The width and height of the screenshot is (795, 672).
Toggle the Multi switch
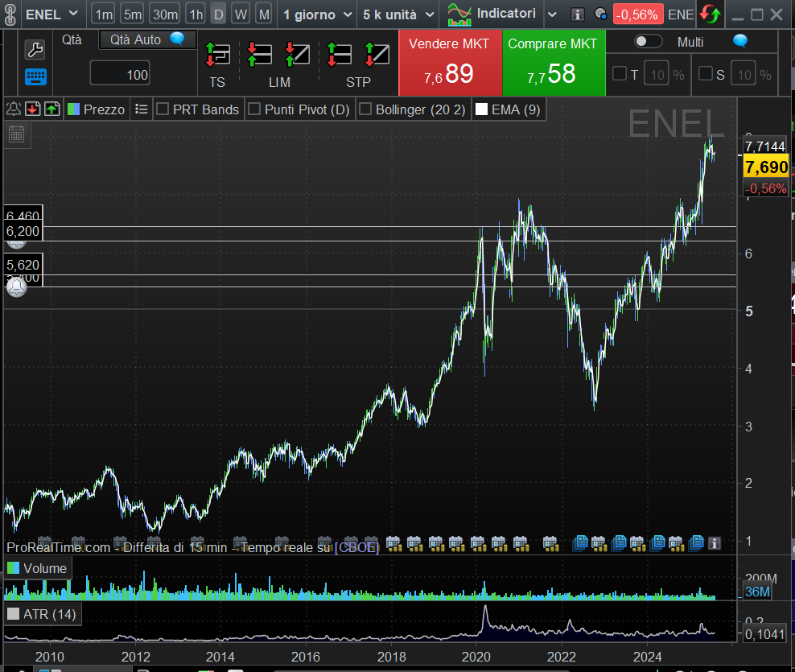pos(648,42)
